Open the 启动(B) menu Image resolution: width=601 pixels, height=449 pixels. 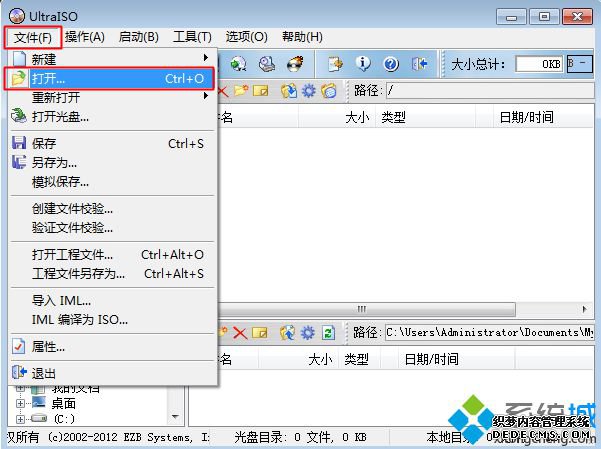point(138,37)
